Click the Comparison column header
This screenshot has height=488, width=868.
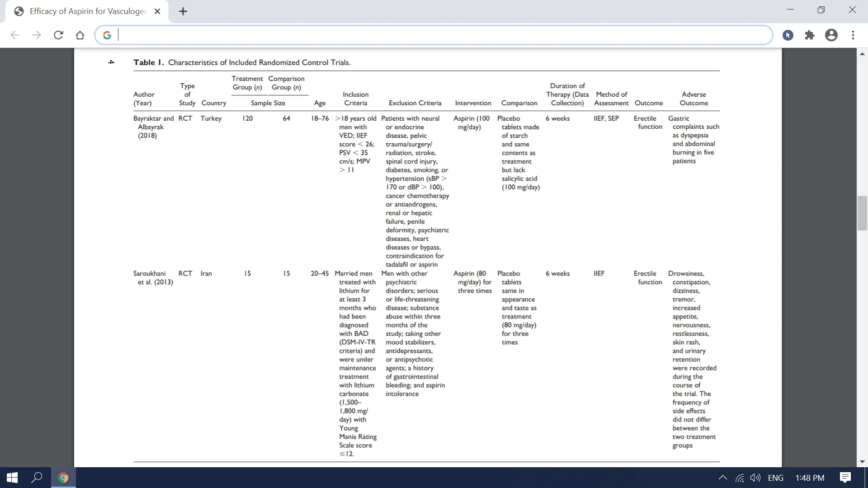[x=519, y=103]
